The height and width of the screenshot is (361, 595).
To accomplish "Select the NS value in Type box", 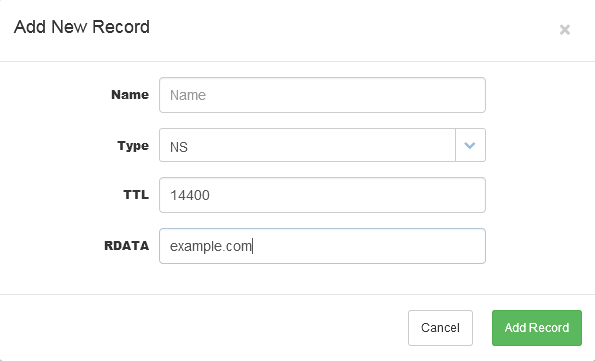I will tap(179, 147).
